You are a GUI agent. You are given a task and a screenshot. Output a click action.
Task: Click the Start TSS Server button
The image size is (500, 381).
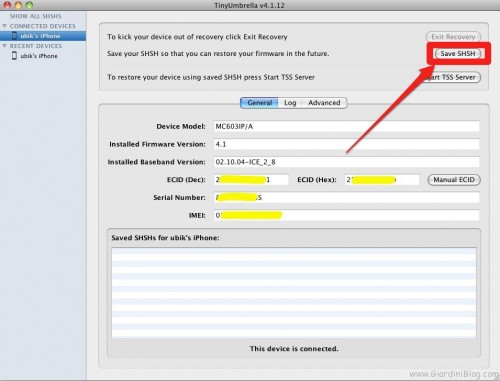click(x=452, y=77)
